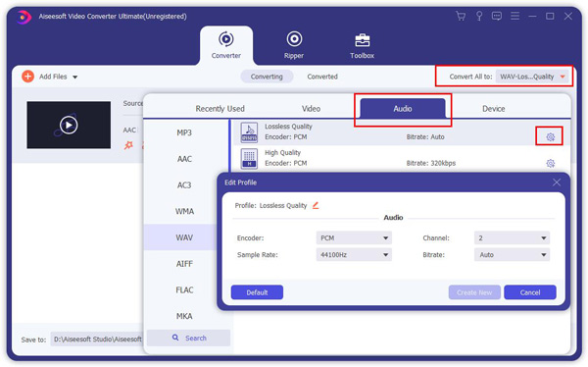Open the Recently Used format tab
The width and height of the screenshot is (588, 367).
[220, 109]
